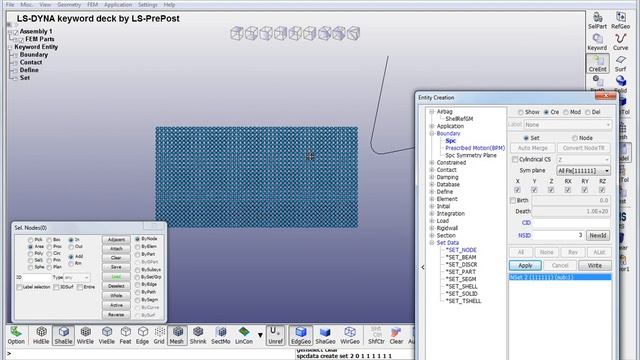This screenshot has height=360, width=640.
Task: Open the FEM menu
Action: [x=93, y=5]
